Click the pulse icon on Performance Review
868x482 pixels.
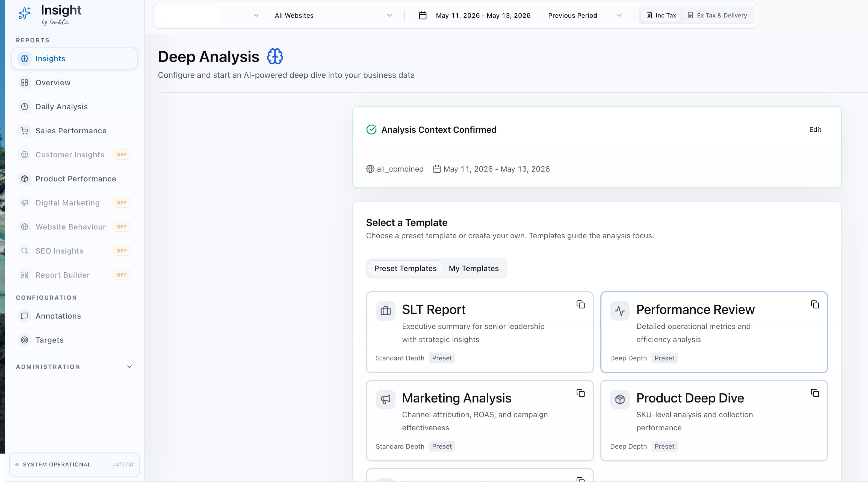click(x=620, y=311)
